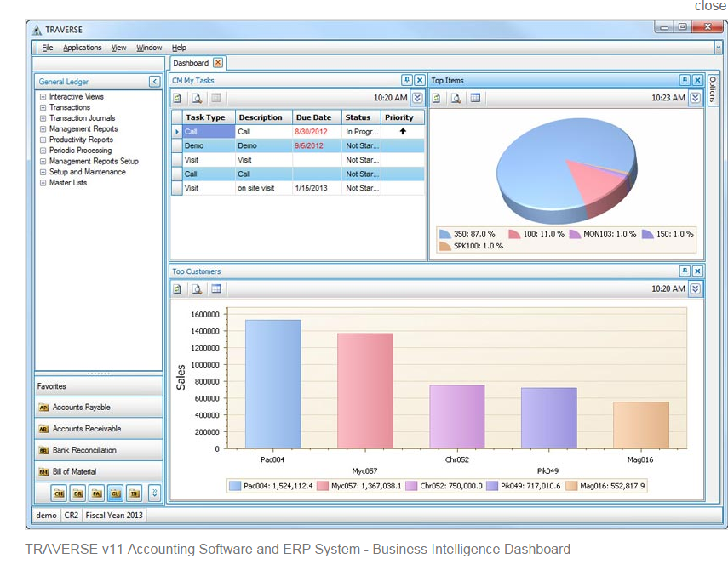Image resolution: width=728 pixels, height=576 pixels.
Task: Collapse the General Ledger navigation panel
Action: (155, 82)
